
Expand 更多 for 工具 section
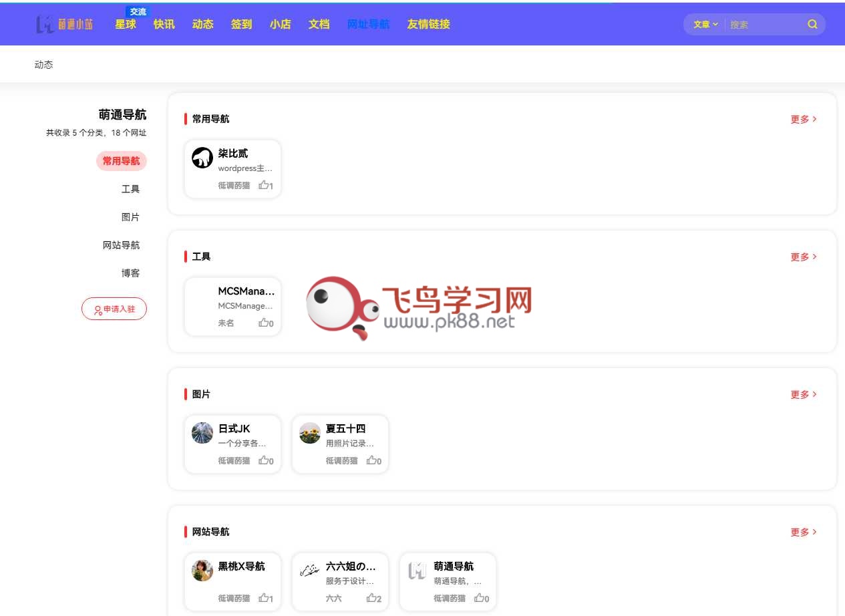coord(803,257)
